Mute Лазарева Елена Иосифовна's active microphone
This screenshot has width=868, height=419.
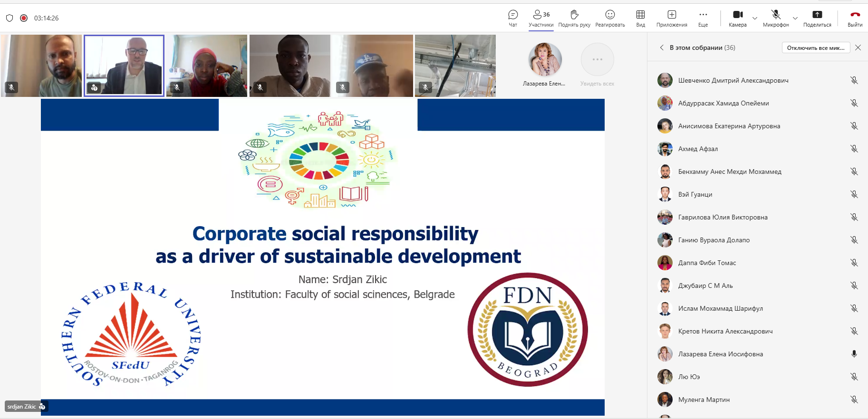click(x=854, y=354)
